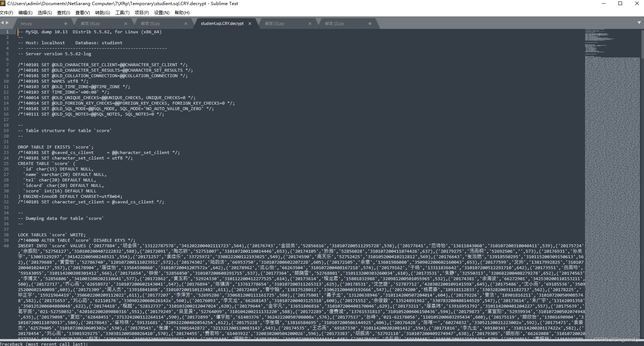The width and height of the screenshot is (644, 346).
Task: Click the 'ALTER TABLE `score` DISABLE KEYS' line
Action: click(x=77, y=240)
